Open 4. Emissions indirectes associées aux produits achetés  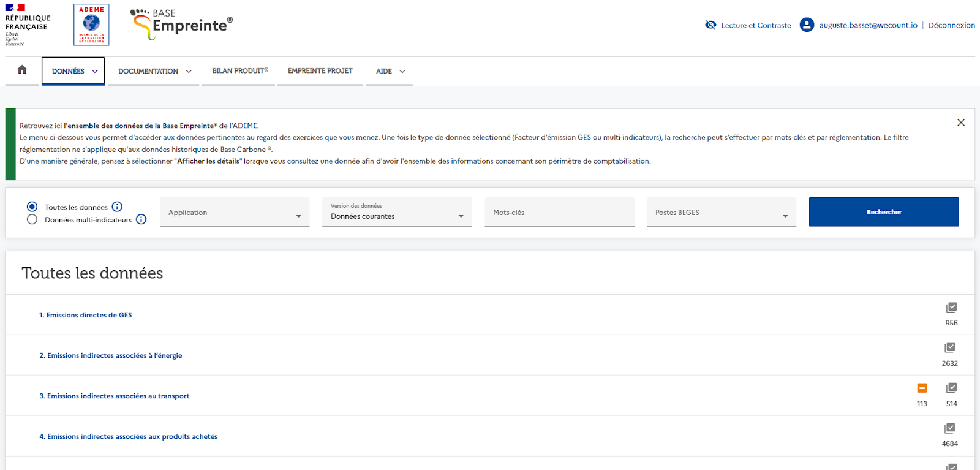tap(129, 436)
